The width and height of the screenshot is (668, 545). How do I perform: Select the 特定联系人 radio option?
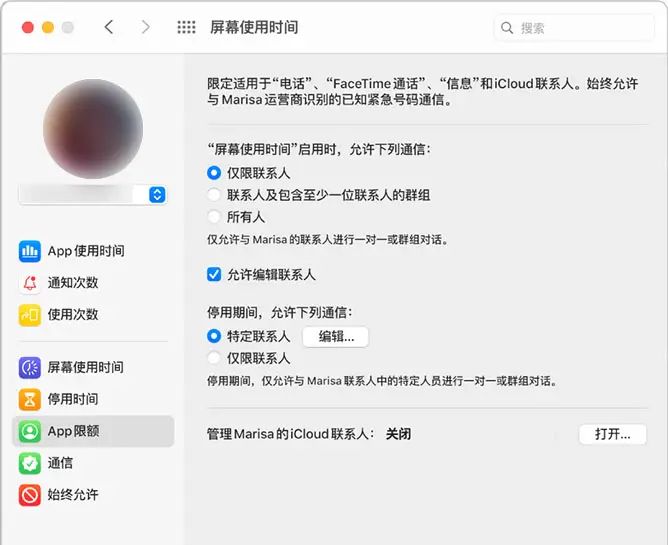click(x=214, y=336)
